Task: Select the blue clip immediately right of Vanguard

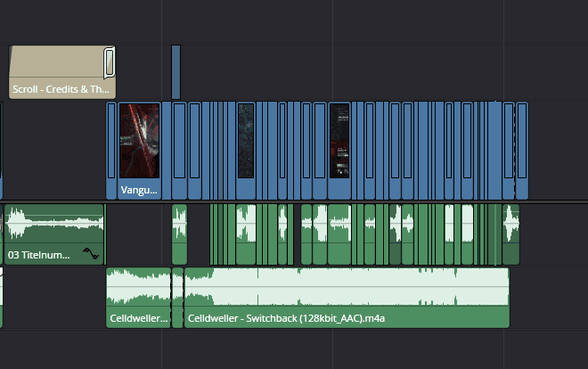Action: pos(179,150)
